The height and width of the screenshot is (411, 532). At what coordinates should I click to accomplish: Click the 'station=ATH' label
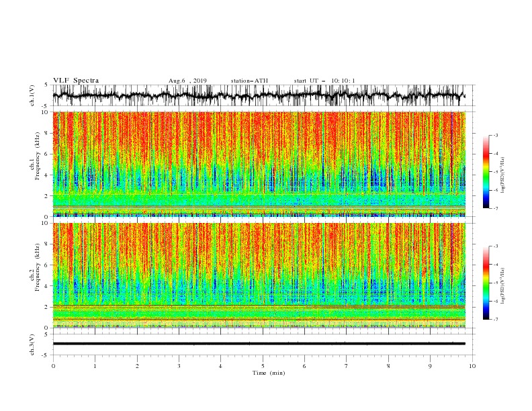tap(249, 81)
